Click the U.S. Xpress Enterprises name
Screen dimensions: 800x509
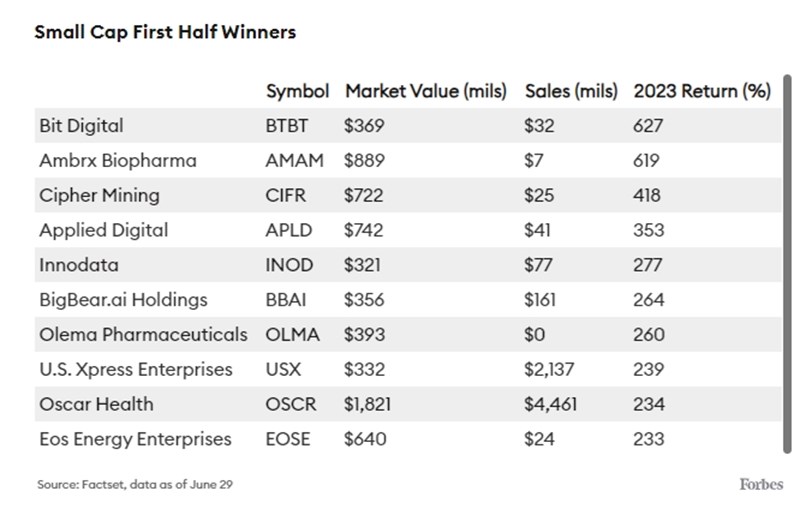click(136, 369)
